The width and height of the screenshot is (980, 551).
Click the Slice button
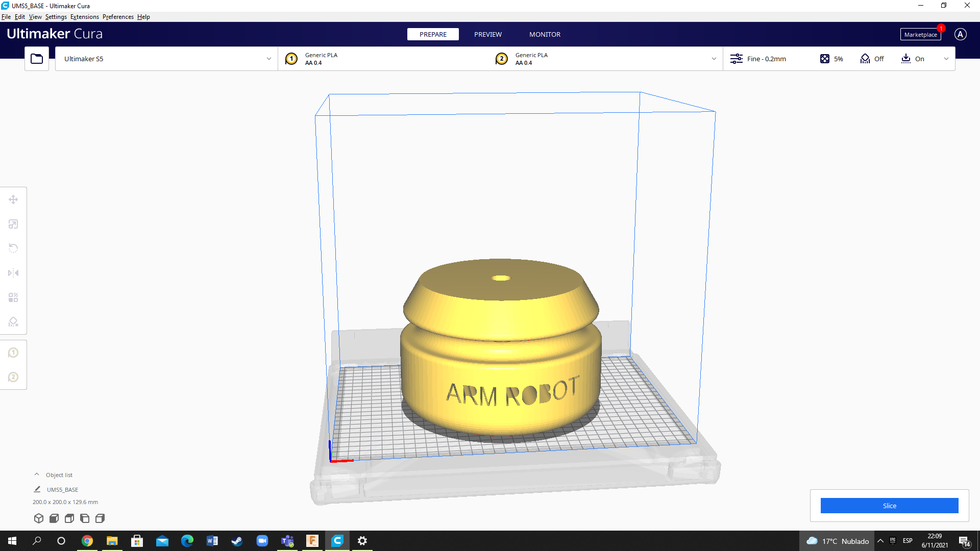[x=889, y=505]
